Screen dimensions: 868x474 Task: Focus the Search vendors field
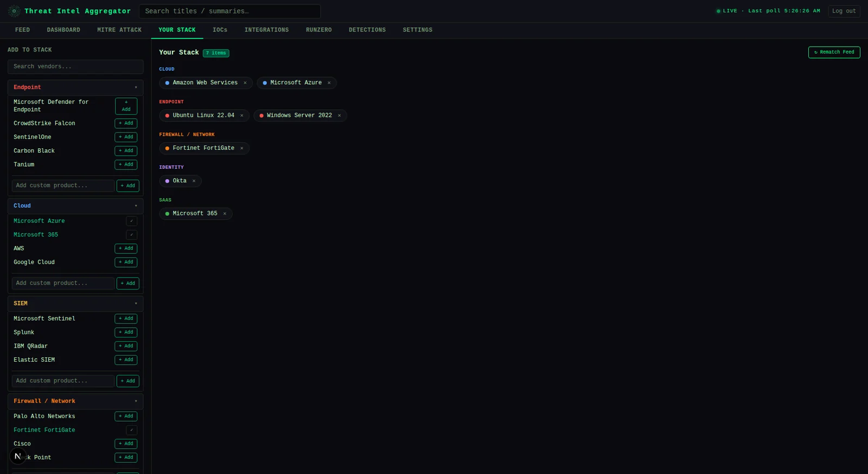(x=75, y=67)
